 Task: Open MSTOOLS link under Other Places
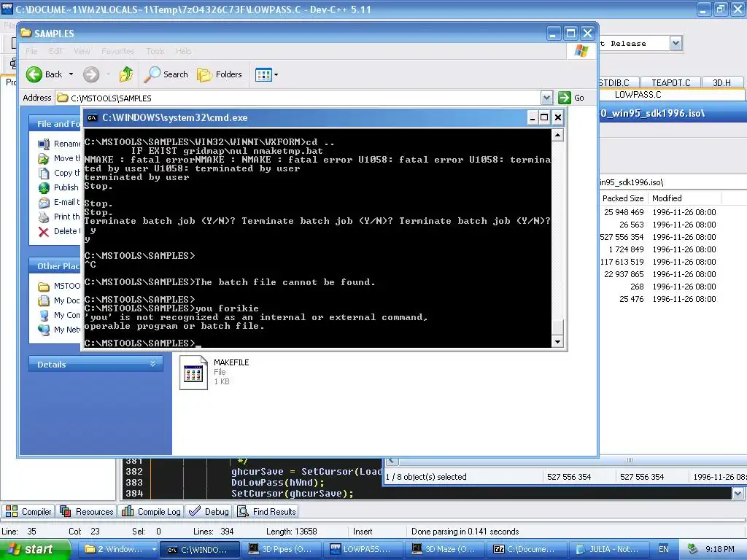tap(59, 286)
